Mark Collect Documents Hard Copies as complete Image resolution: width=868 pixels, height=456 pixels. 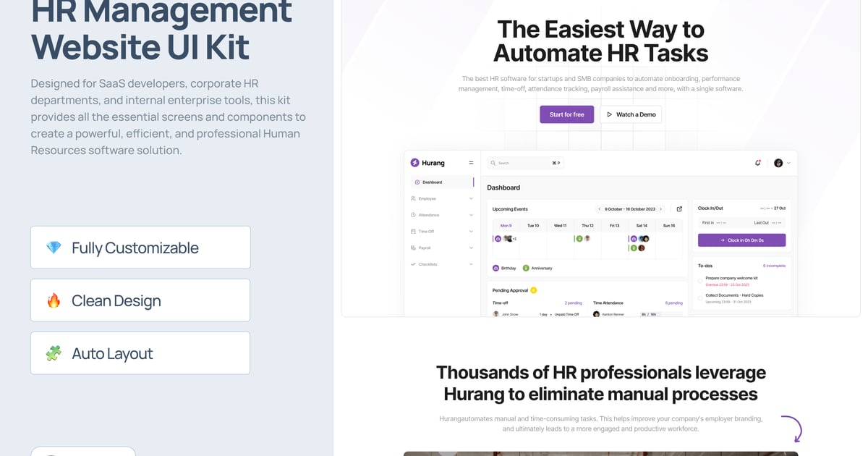point(700,298)
